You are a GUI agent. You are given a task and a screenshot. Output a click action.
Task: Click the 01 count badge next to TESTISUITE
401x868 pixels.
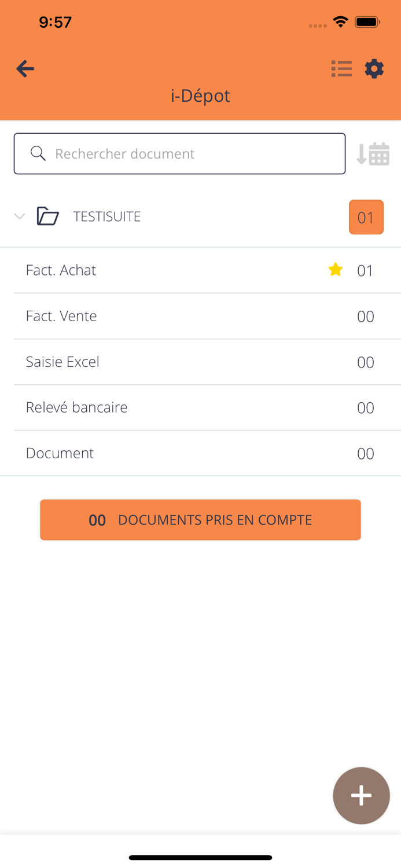(366, 216)
